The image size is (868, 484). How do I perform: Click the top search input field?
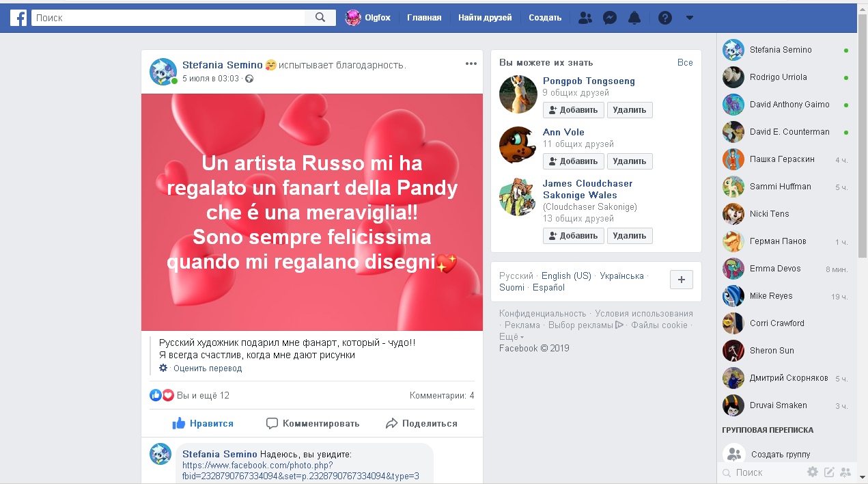[x=171, y=18]
